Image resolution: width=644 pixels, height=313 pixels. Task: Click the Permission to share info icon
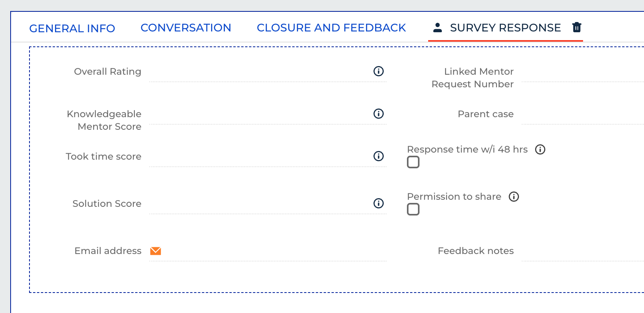tap(514, 197)
